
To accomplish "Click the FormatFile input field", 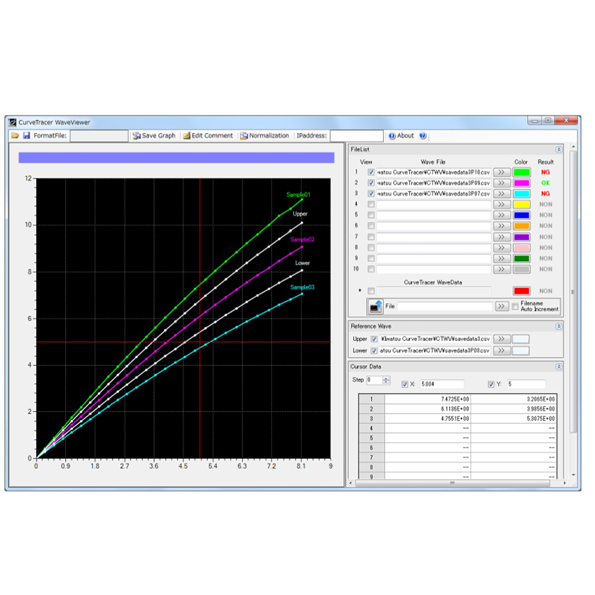I will (99, 136).
